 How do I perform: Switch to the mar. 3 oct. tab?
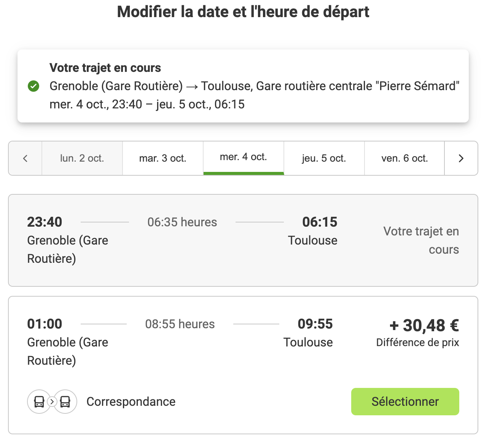click(162, 158)
